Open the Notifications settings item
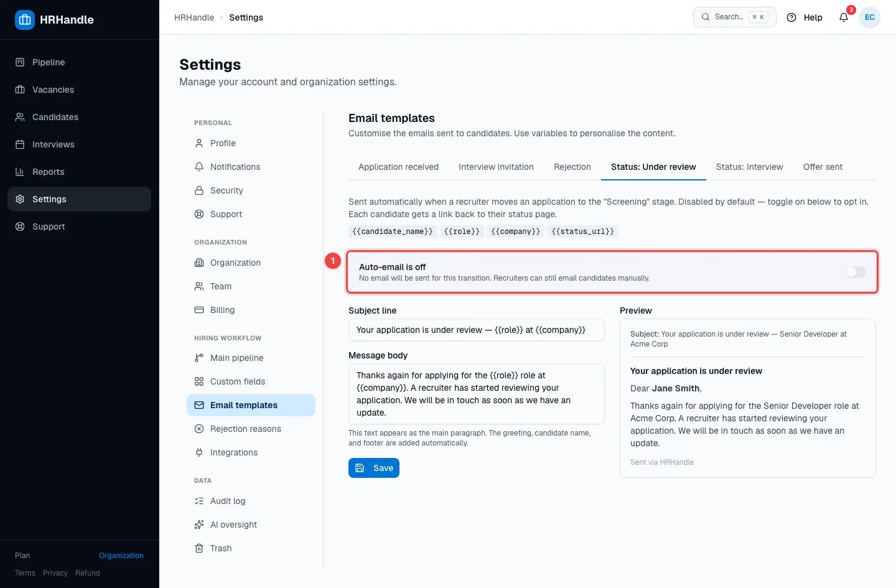This screenshot has width=896, height=588. click(251, 167)
